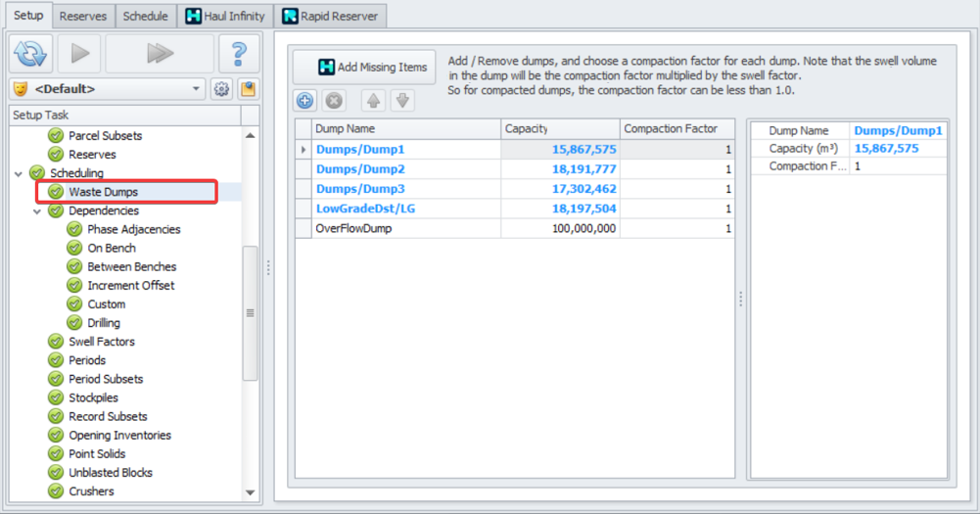Click the Scheduling green check icon
980x514 pixels.
[x=37, y=172]
